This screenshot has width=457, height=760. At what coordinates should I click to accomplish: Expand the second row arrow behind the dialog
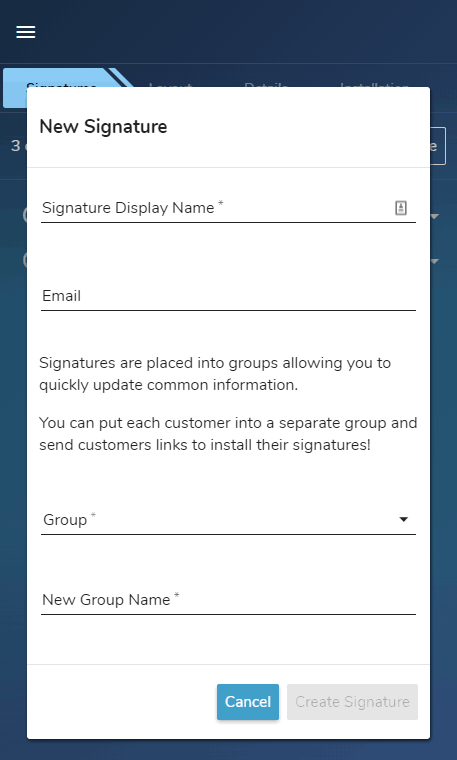(435, 261)
